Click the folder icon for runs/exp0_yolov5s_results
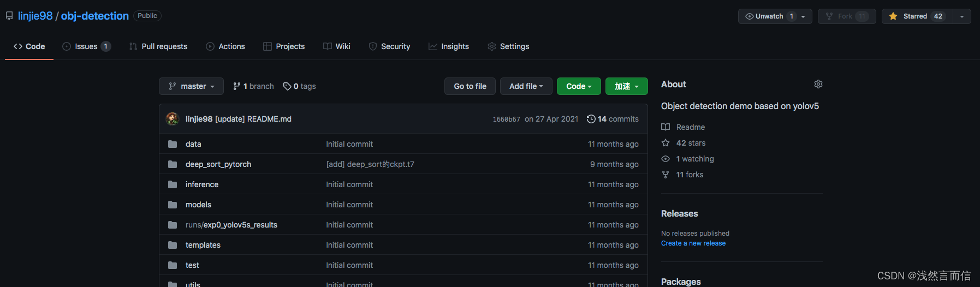The height and width of the screenshot is (287, 980). (173, 225)
